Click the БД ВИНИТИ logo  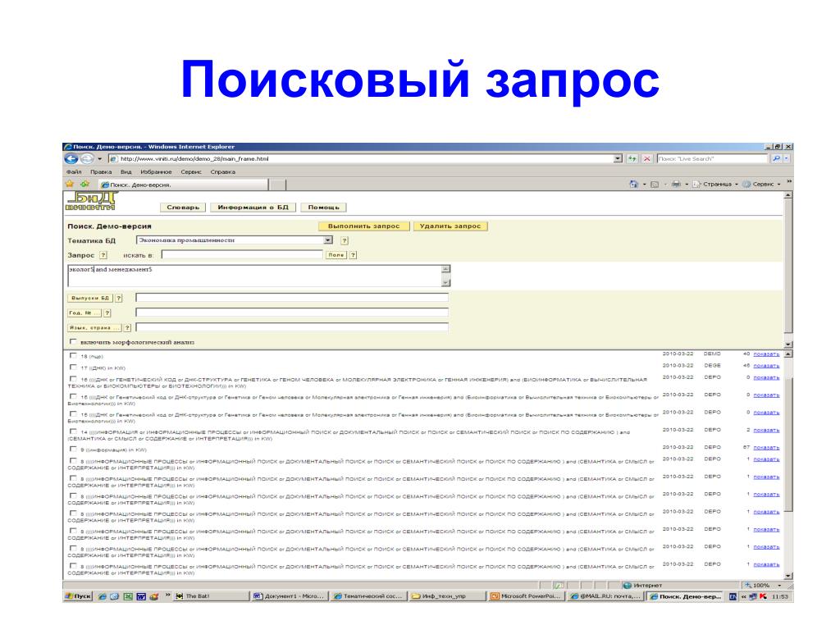click(x=91, y=202)
